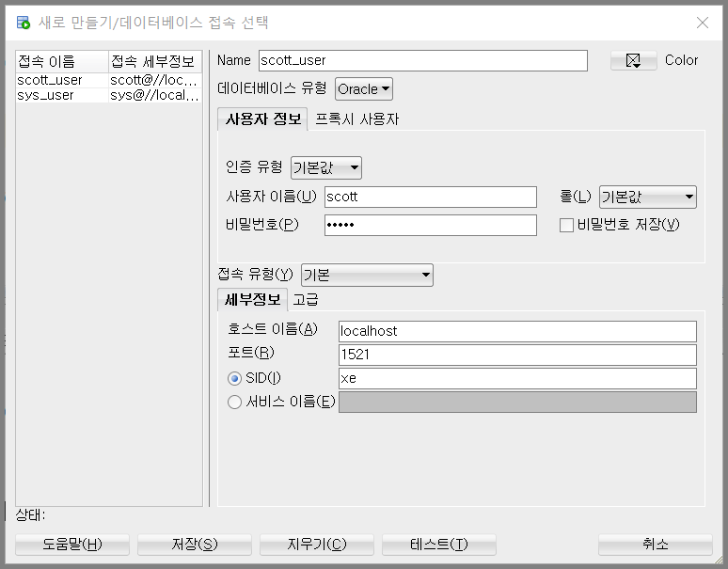The height and width of the screenshot is (569, 728).
Task: Click the database connection icon in title bar
Action: coord(23,23)
